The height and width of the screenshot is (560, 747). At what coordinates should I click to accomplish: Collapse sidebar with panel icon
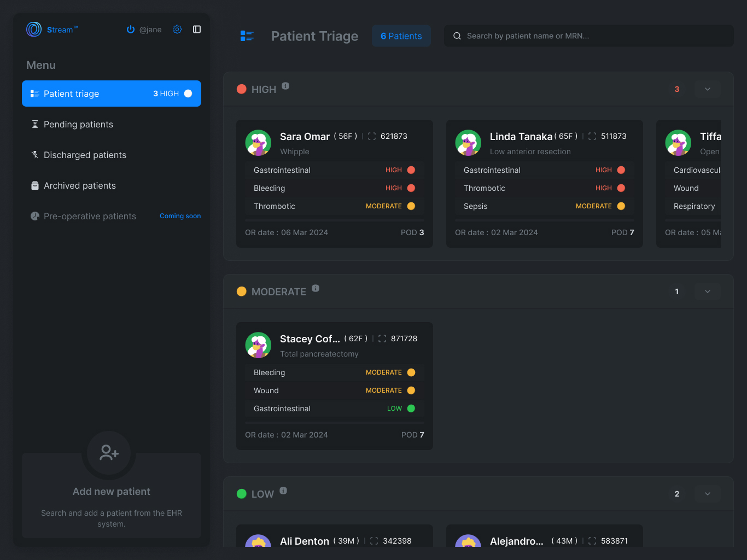[x=197, y=30]
